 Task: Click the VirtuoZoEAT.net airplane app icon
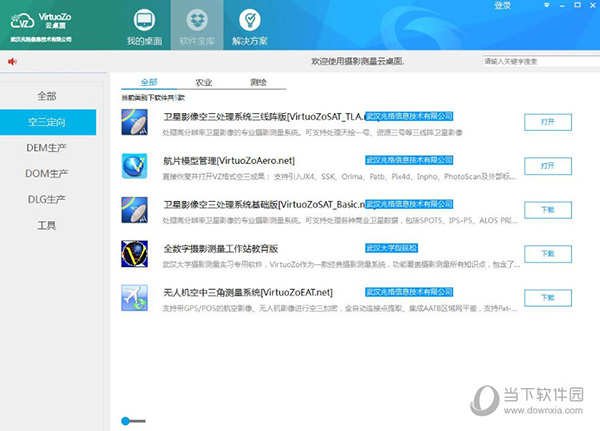pos(134,298)
